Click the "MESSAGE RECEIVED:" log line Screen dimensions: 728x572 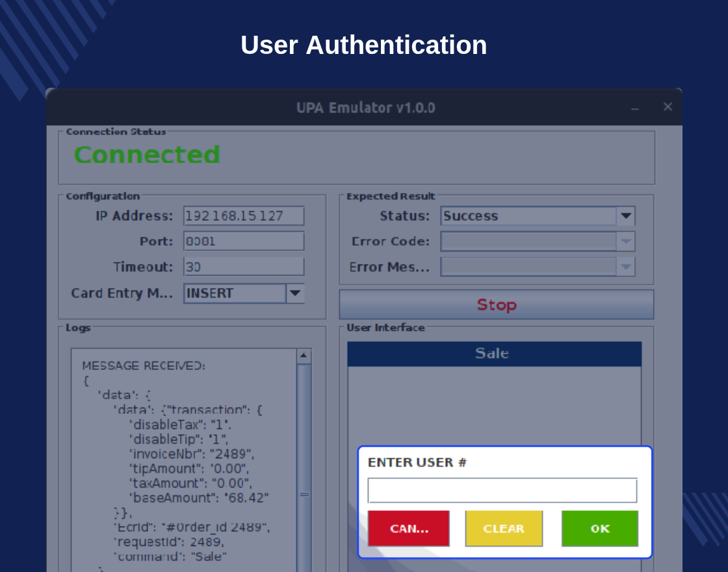(x=144, y=366)
